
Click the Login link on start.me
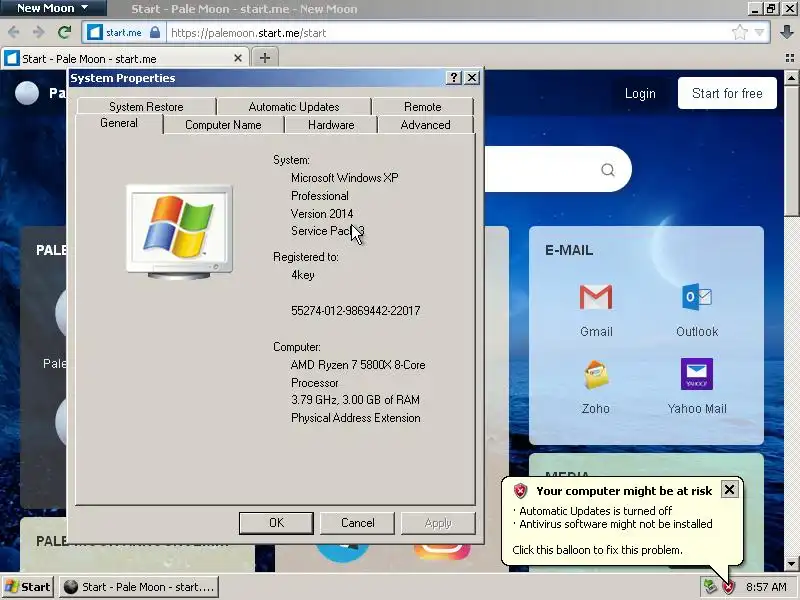tap(640, 93)
